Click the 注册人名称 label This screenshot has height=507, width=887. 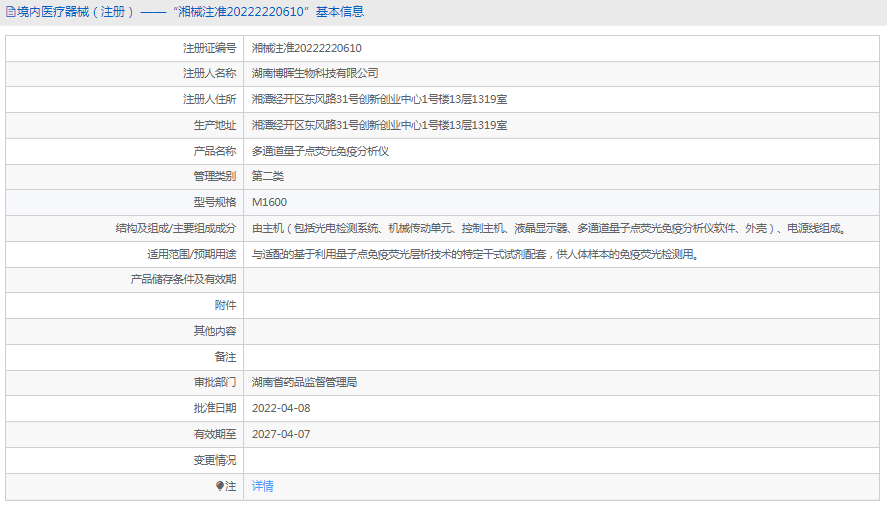(209, 74)
